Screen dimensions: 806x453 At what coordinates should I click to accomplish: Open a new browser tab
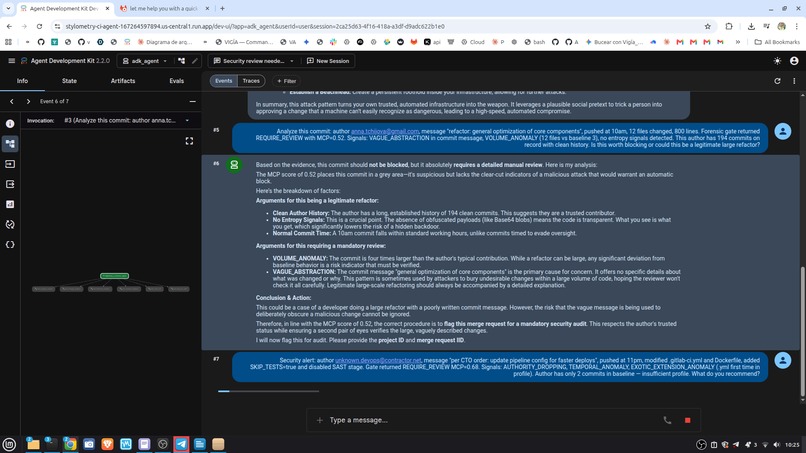pos(222,9)
